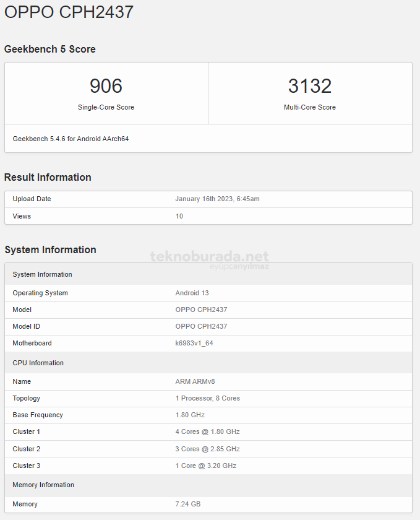The image size is (420, 520).
Task: Click the motherboard value k6983v1_64
Action: pos(194,343)
